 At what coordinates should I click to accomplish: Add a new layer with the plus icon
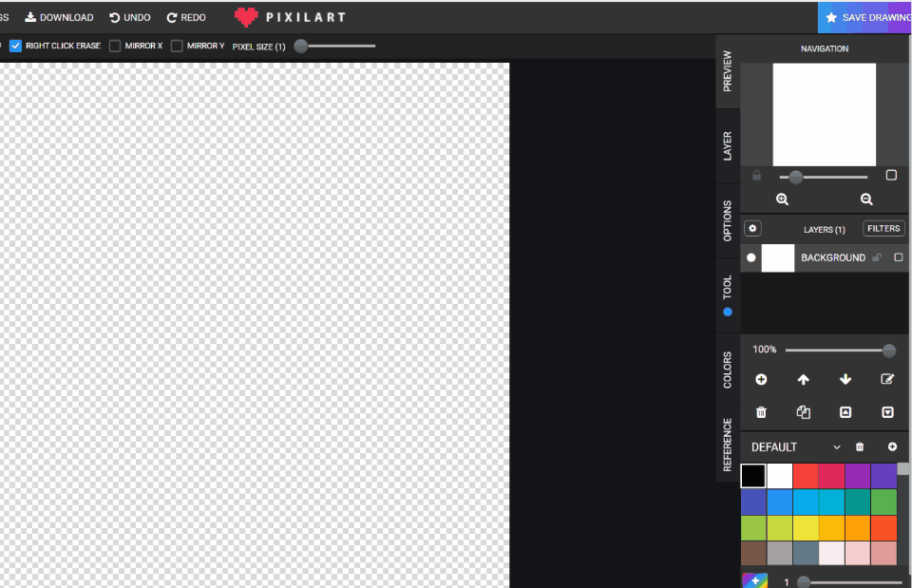[x=761, y=380]
